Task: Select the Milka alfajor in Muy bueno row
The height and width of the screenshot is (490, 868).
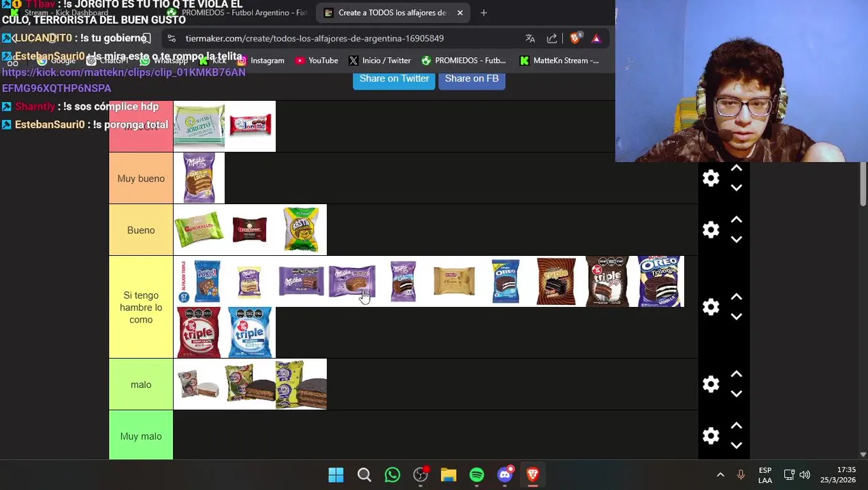Action: click(x=199, y=178)
